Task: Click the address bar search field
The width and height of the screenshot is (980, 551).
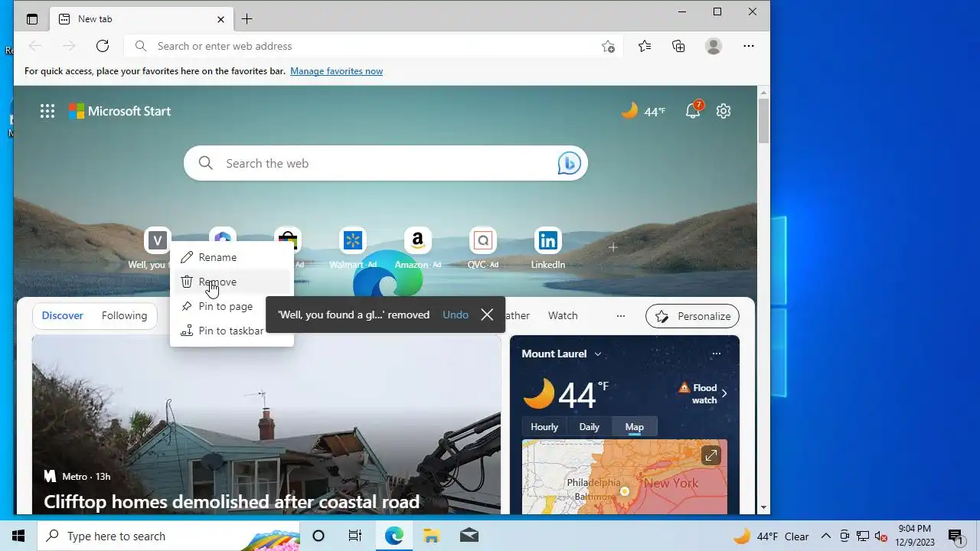Action: click(375, 46)
